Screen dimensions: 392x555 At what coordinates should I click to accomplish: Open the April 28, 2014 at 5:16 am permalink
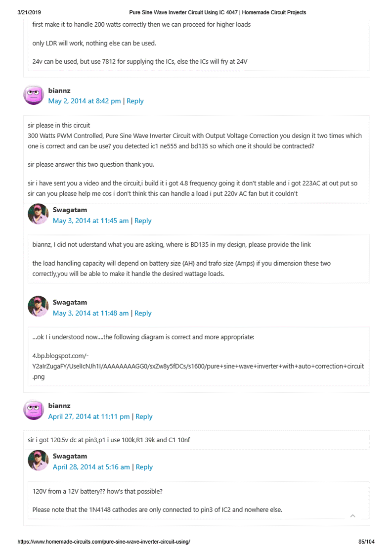(91, 467)
